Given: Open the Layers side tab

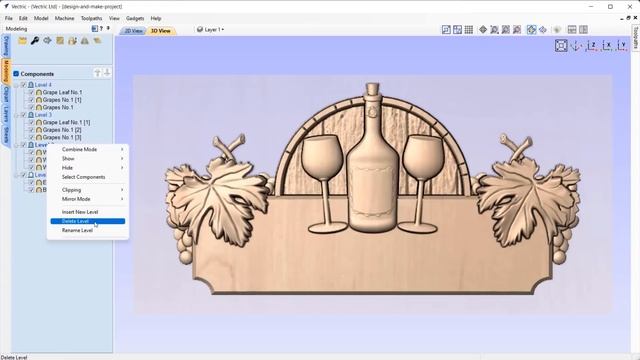Looking at the screenshot, I should [x=6, y=114].
